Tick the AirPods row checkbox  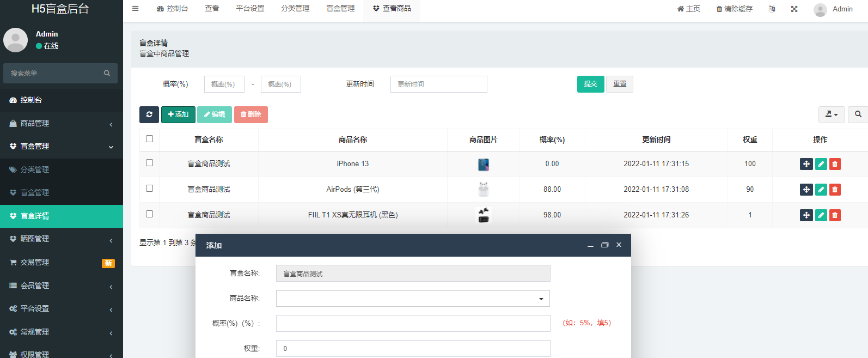(150, 189)
